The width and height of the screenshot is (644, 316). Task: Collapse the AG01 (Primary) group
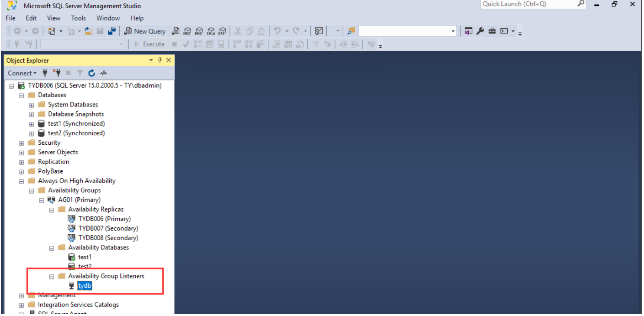(x=42, y=200)
